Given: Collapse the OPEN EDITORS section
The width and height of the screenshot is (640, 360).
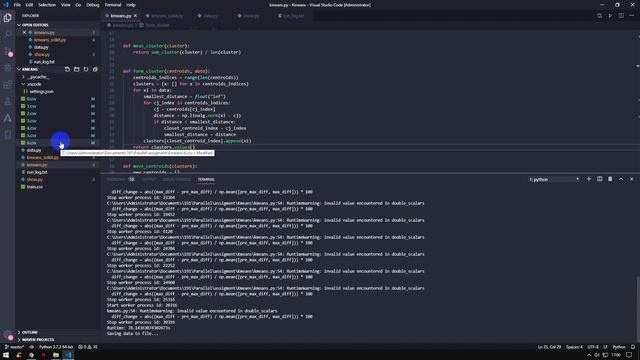Looking at the screenshot, I should [57, 25].
